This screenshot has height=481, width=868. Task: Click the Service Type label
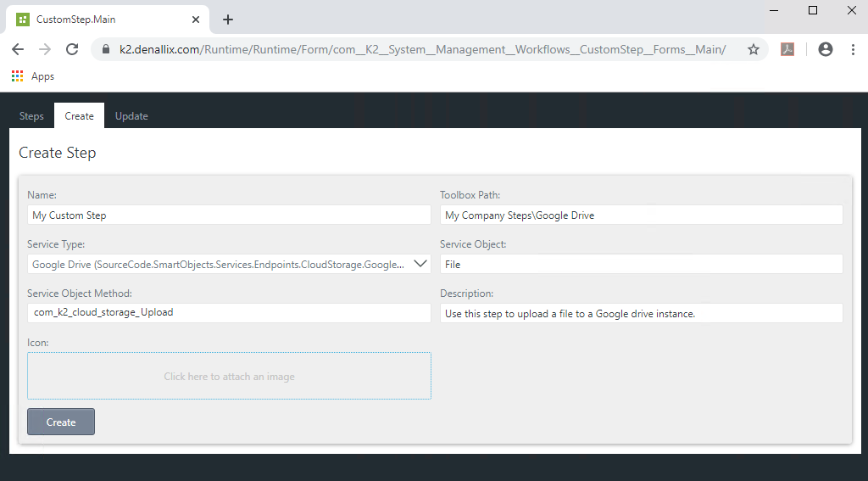(x=56, y=243)
